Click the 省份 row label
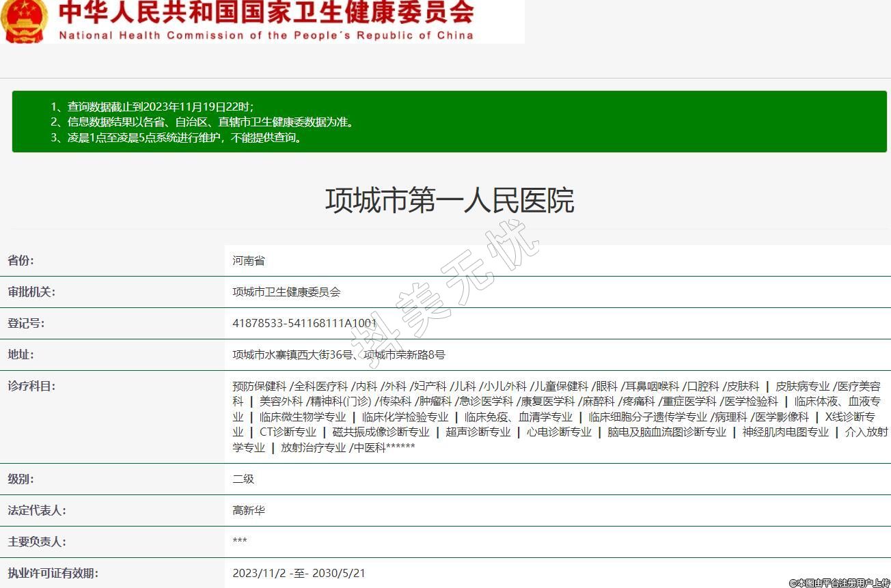The width and height of the screenshot is (891, 588). [x=20, y=260]
